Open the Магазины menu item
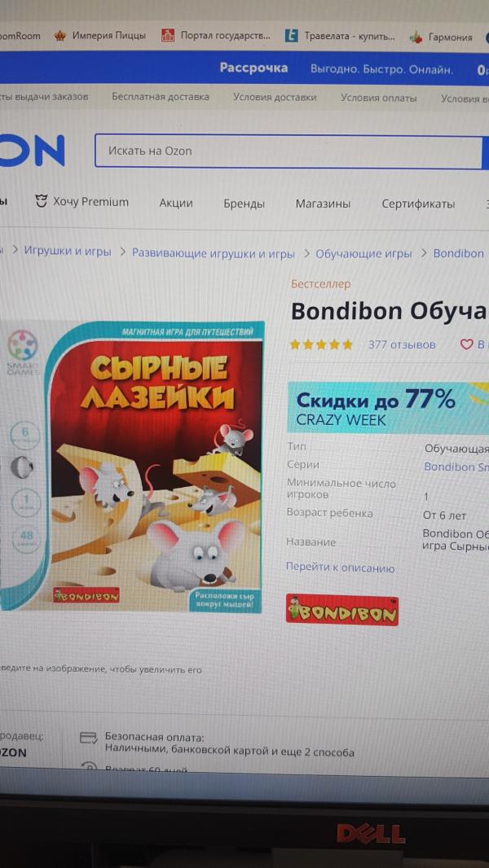The image size is (489, 868). (x=323, y=204)
